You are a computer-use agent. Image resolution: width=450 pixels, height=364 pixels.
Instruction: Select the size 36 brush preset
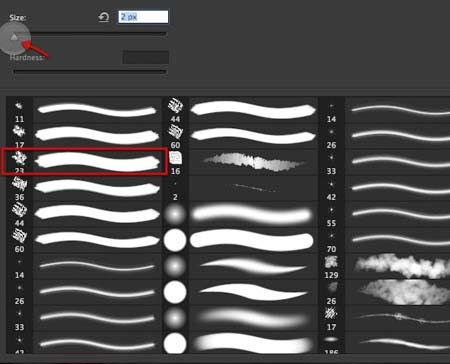click(x=84, y=188)
